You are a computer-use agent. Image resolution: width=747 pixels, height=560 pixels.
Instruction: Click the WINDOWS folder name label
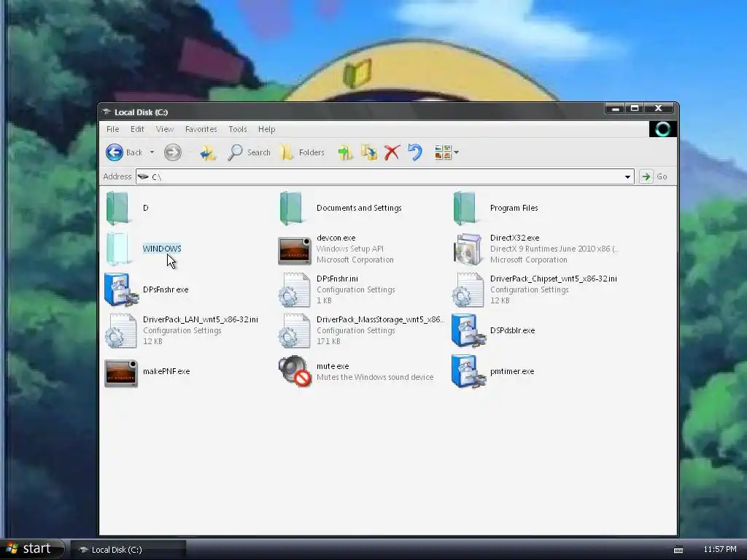pos(162,249)
